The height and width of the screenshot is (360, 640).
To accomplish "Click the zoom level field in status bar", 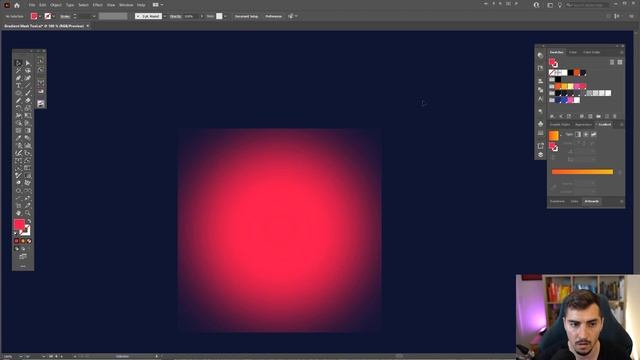I will (x=9, y=356).
